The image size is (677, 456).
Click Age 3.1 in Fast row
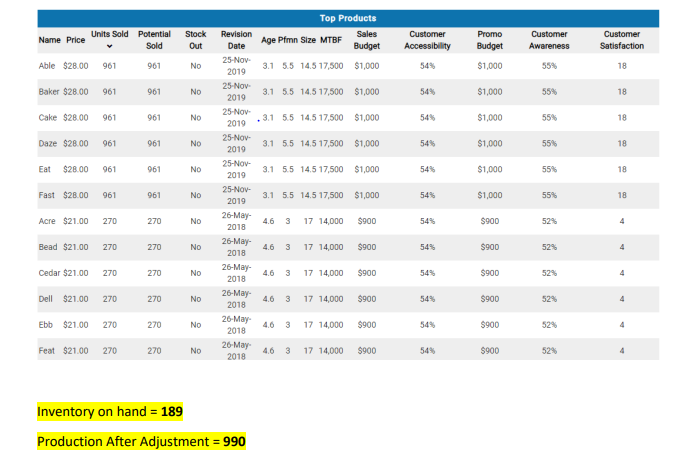coord(268,196)
